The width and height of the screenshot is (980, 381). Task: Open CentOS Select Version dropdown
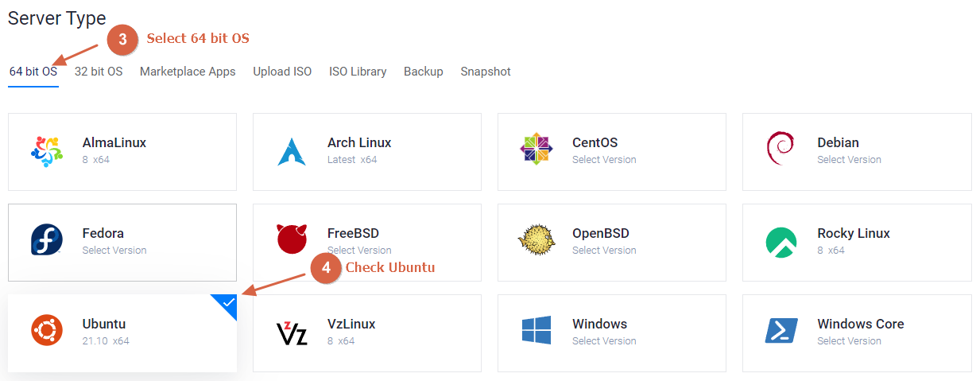604,160
